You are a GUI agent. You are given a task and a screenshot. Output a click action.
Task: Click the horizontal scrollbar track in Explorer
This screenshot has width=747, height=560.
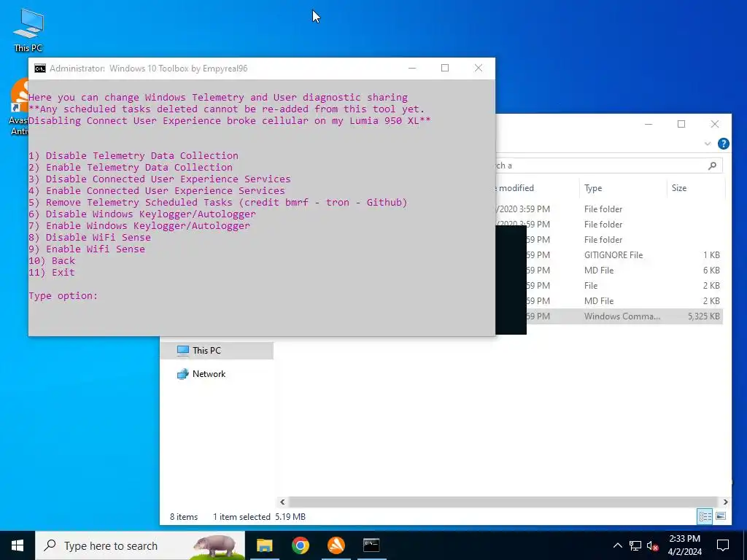[503, 502]
